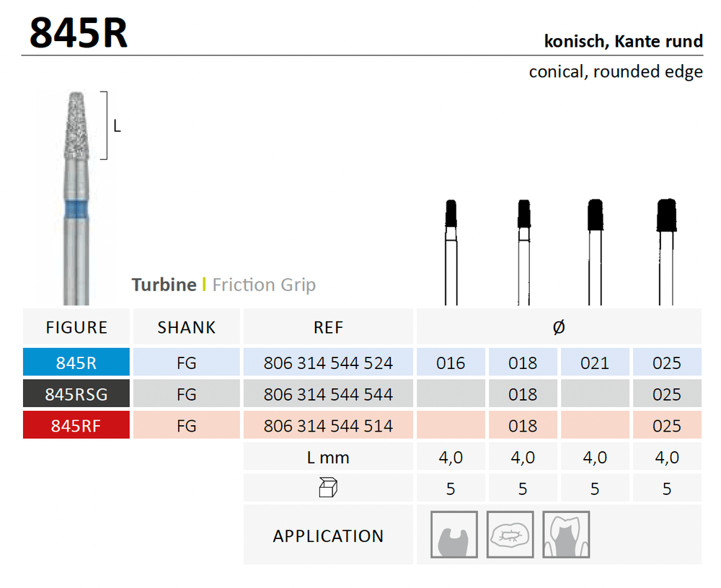
Task: Click the crown preparation application icon
Action: [x=566, y=535]
